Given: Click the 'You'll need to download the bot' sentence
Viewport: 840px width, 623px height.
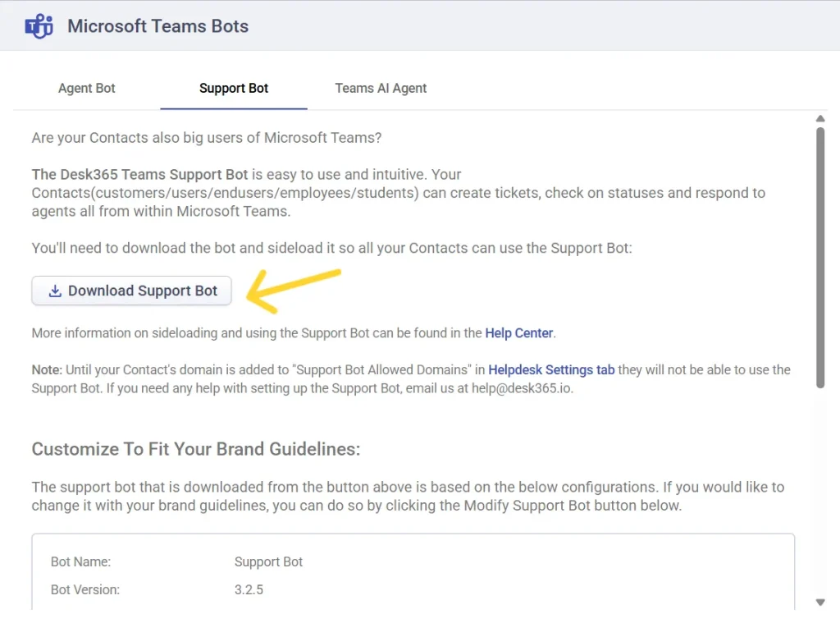Looking at the screenshot, I should point(331,248).
